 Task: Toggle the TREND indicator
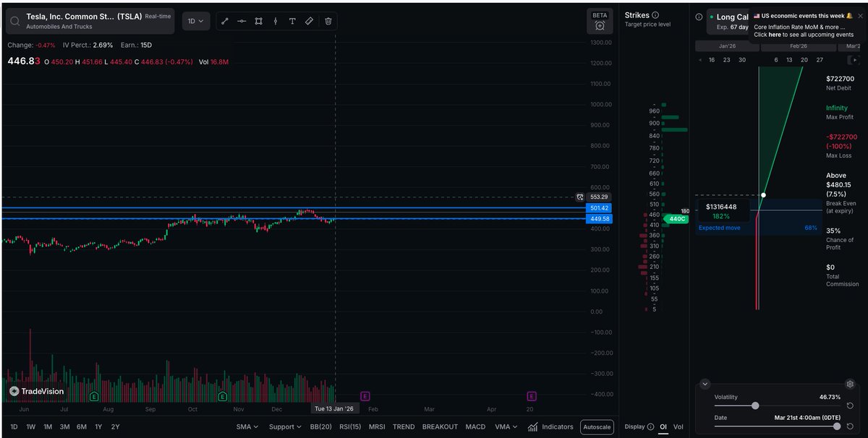(404, 427)
